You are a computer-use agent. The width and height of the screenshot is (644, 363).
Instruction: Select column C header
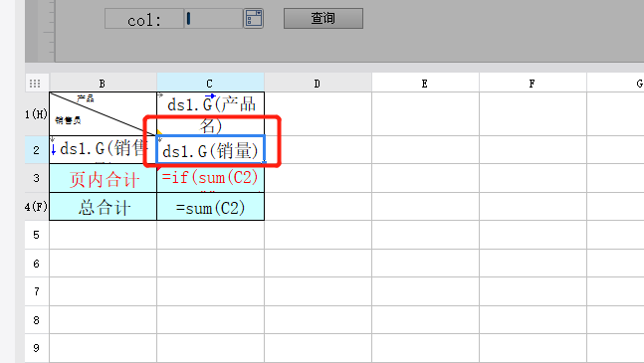pyautogui.click(x=210, y=84)
